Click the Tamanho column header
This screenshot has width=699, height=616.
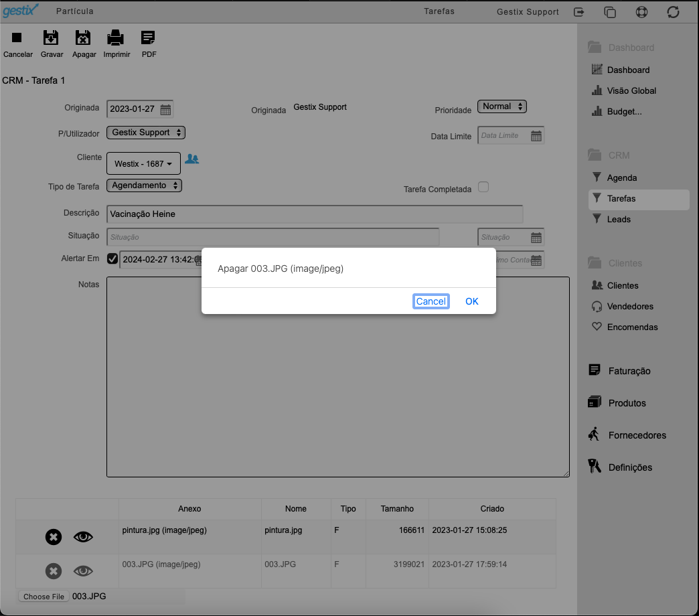[397, 509]
